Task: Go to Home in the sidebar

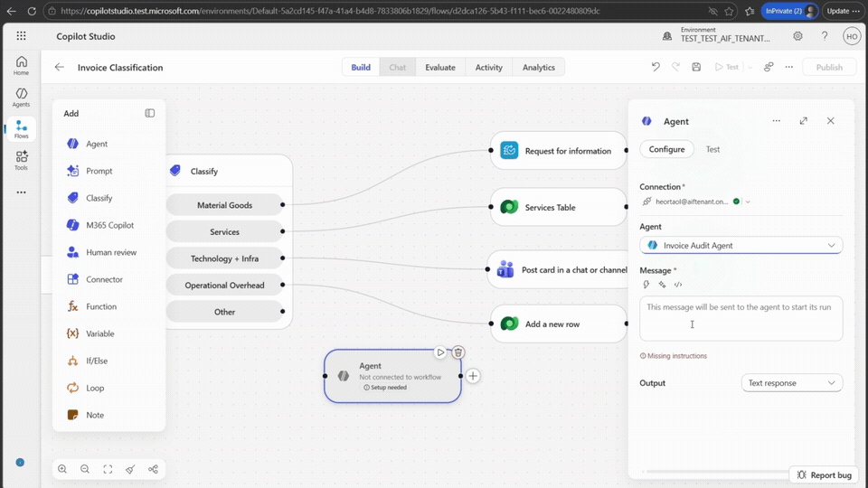Action: click(21, 65)
